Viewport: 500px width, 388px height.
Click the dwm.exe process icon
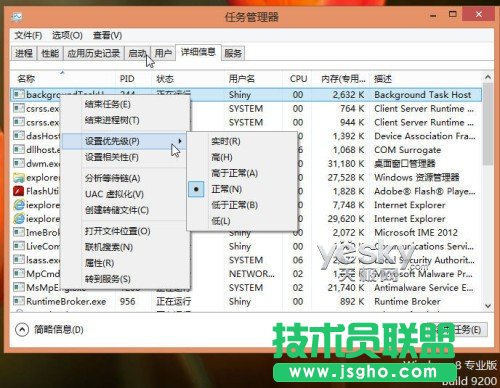click(19, 163)
